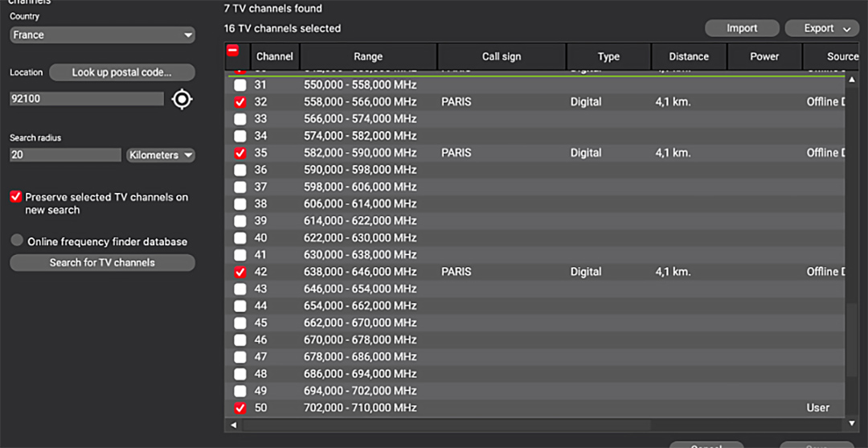Click the table scroll-up arrow
The width and height of the screenshot is (868, 448).
(x=851, y=80)
